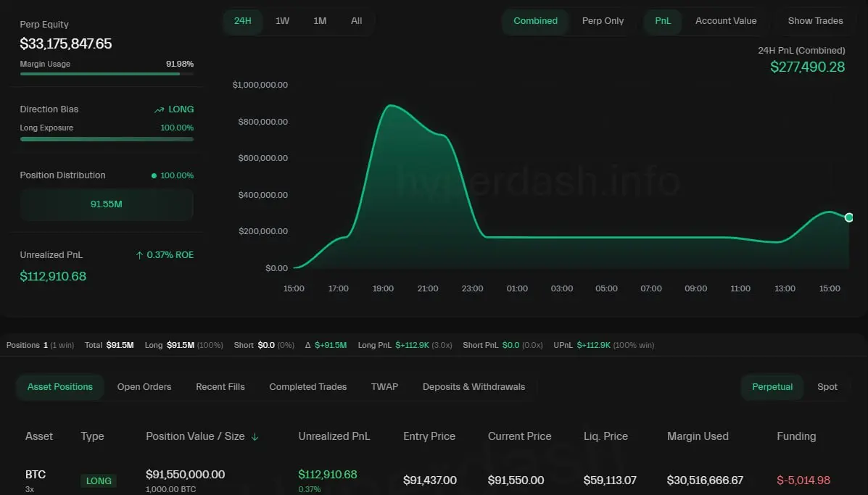Screen dimensions: 868x495
Task: View the Completed Trades tab
Action: (307, 387)
